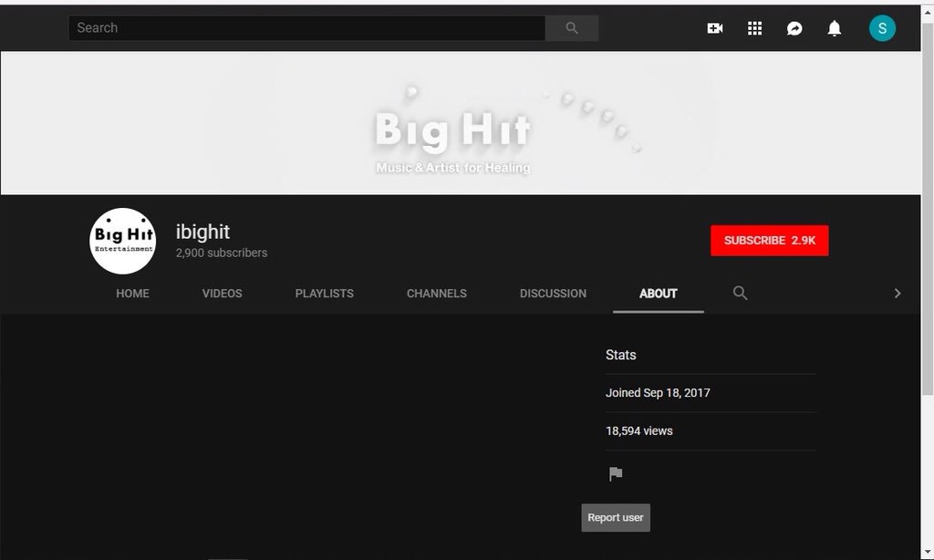934x560 pixels.
Task: Open the messages share bubble icon
Action: tap(794, 28)
